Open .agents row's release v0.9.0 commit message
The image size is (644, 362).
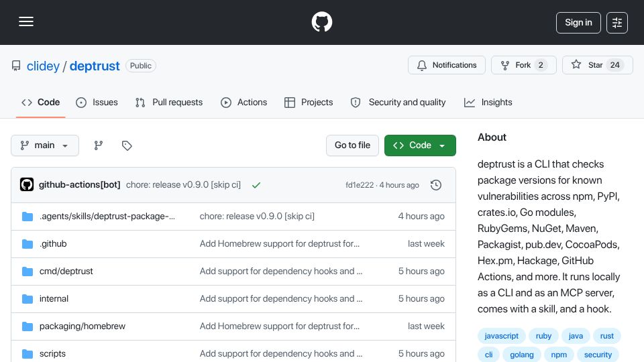click(x=257, y=217)
